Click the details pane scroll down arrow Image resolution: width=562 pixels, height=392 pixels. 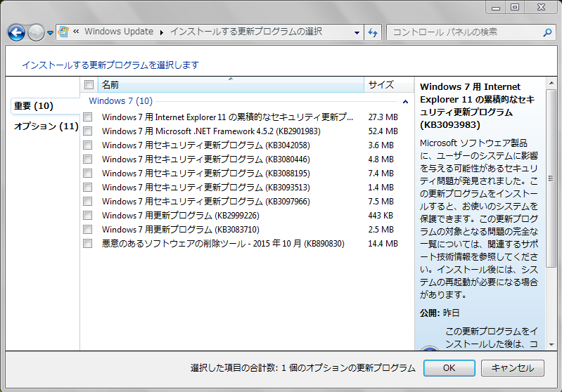(551, 345)
